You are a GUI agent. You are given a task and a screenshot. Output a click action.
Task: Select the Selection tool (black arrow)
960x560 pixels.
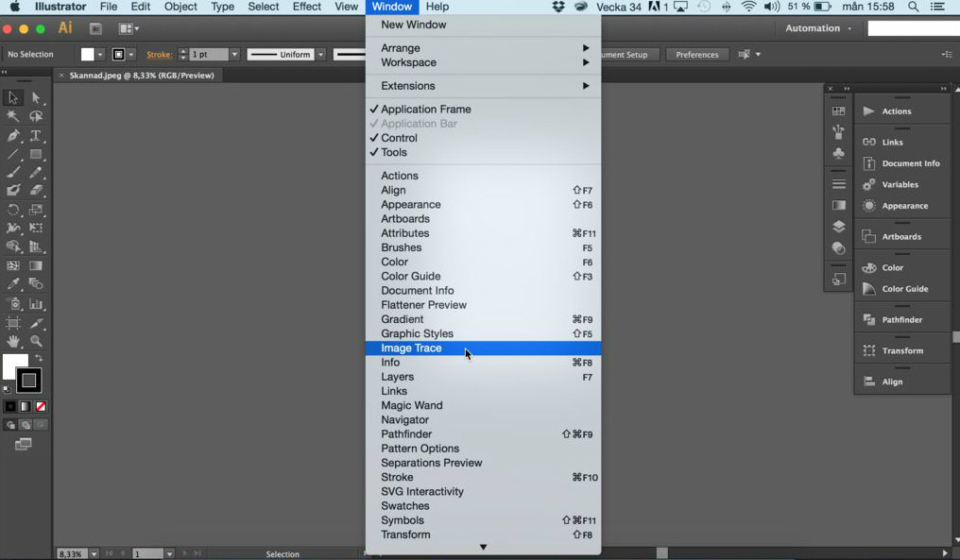point(13,97)
